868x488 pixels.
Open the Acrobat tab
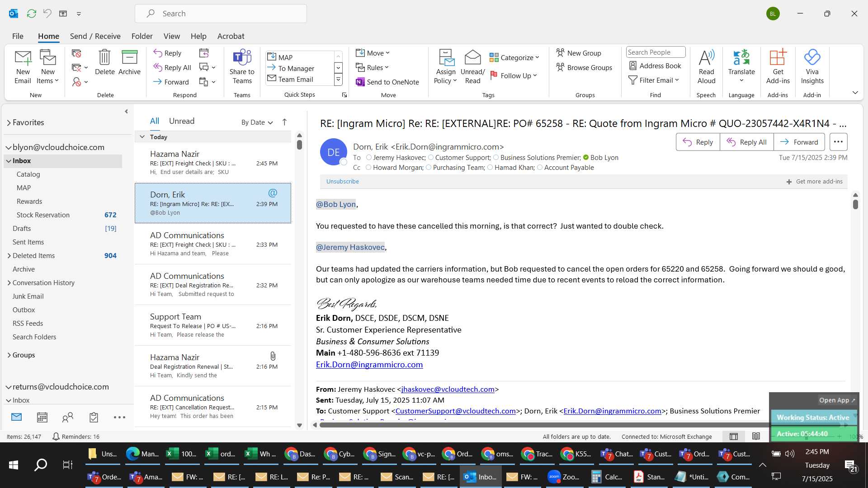pos(231,36)
